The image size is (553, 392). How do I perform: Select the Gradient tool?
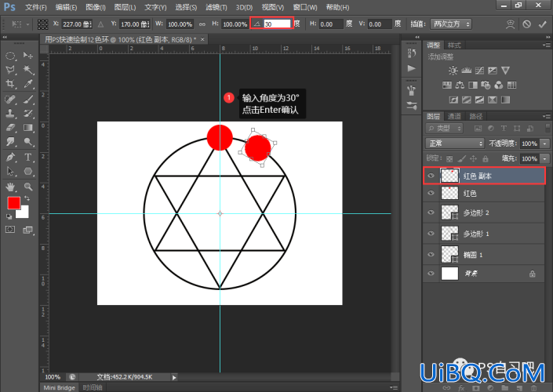click(28, 128)
